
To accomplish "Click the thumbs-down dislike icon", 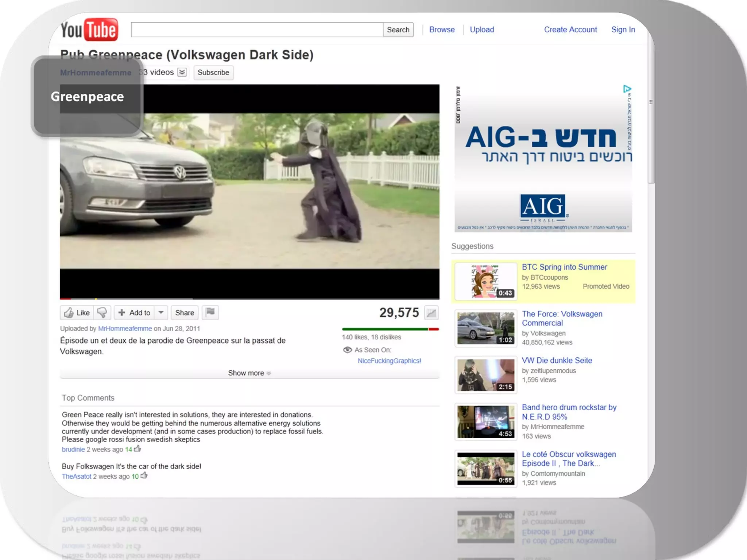I will (x=102, y=312).
